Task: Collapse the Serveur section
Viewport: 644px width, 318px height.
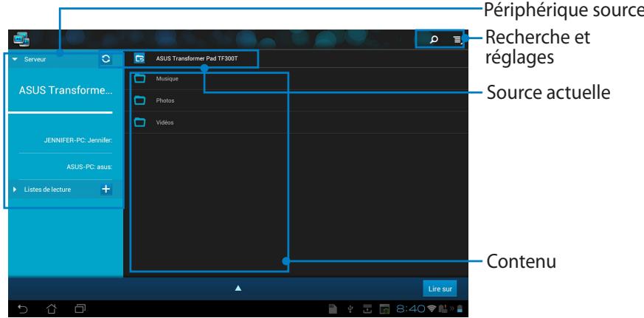Action: (15, 59)
